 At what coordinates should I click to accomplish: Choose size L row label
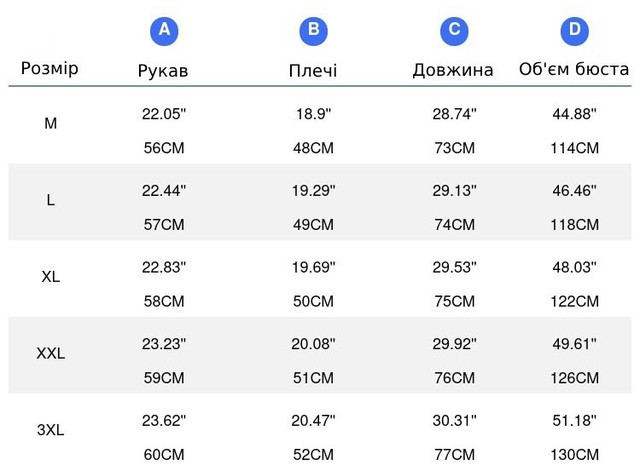(51, 200)
